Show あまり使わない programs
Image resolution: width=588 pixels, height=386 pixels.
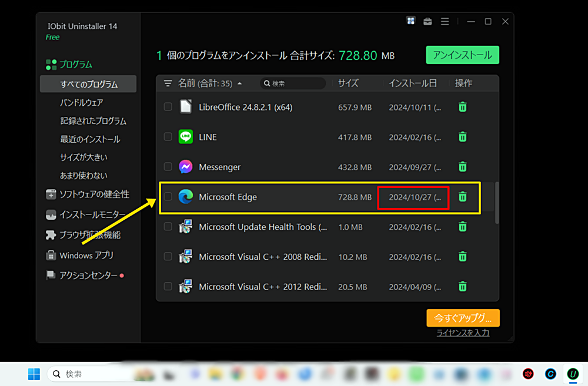pos(83,176)
